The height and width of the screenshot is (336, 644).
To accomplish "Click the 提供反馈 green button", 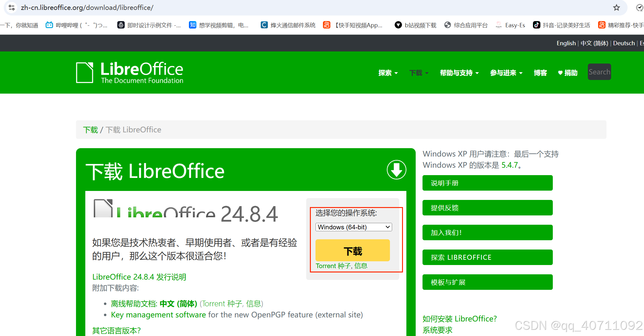I will coord(487,208).
